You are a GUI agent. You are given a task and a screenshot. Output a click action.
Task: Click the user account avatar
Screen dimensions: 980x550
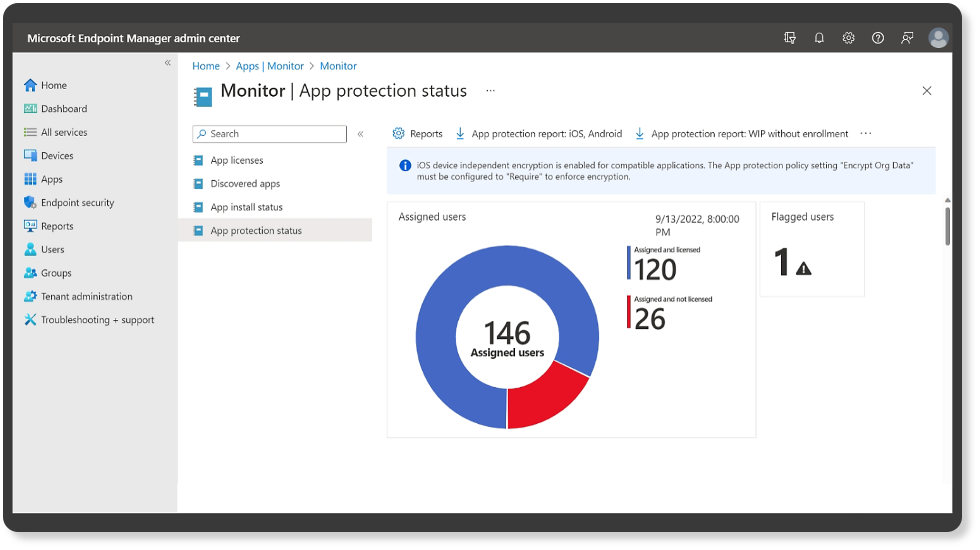[x=938, y=38]
